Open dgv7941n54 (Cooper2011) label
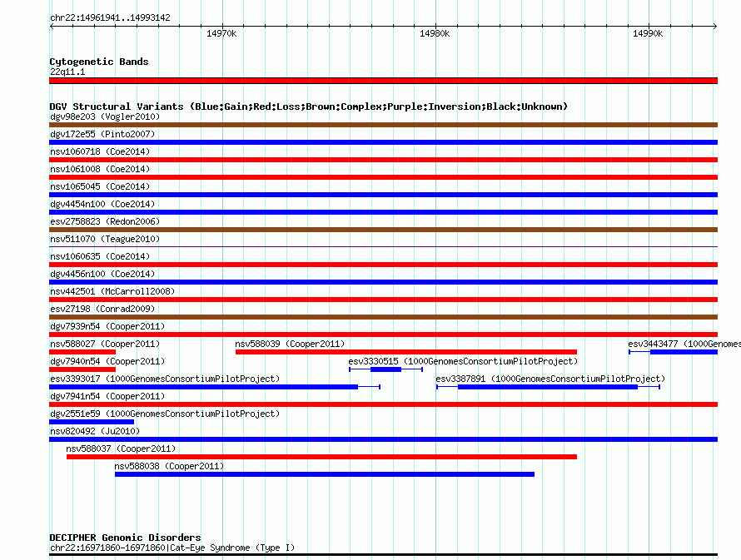741x560 pixels. pos(107,396)
